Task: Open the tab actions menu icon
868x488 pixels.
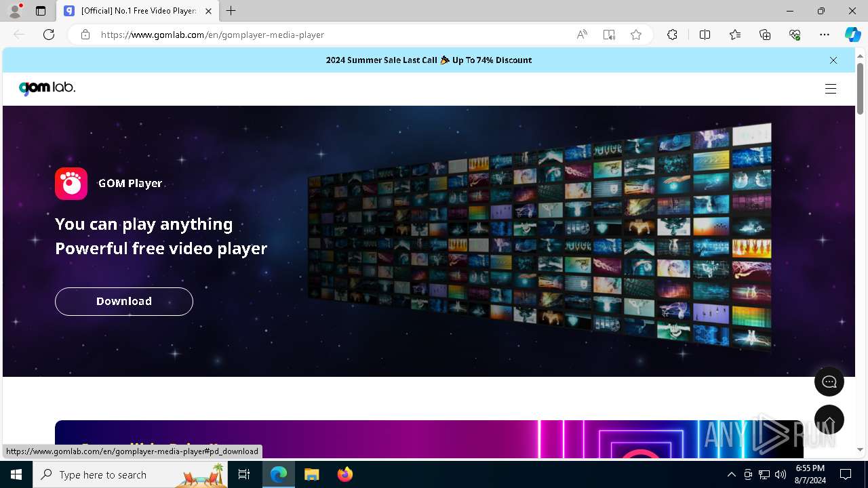Action: pos(41,11)
